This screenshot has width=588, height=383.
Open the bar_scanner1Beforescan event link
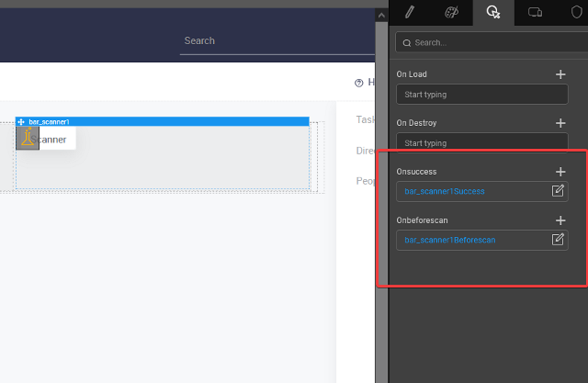(x=450, y=240)
